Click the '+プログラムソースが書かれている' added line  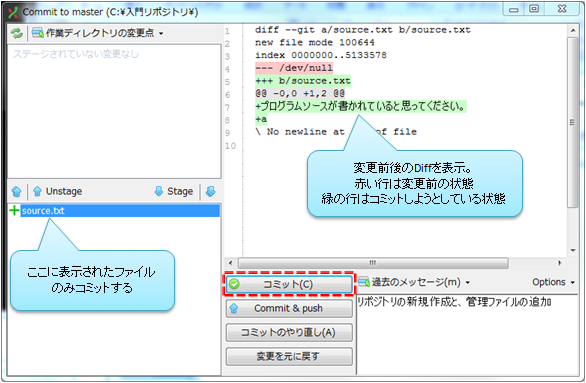(x=361, y=106)
